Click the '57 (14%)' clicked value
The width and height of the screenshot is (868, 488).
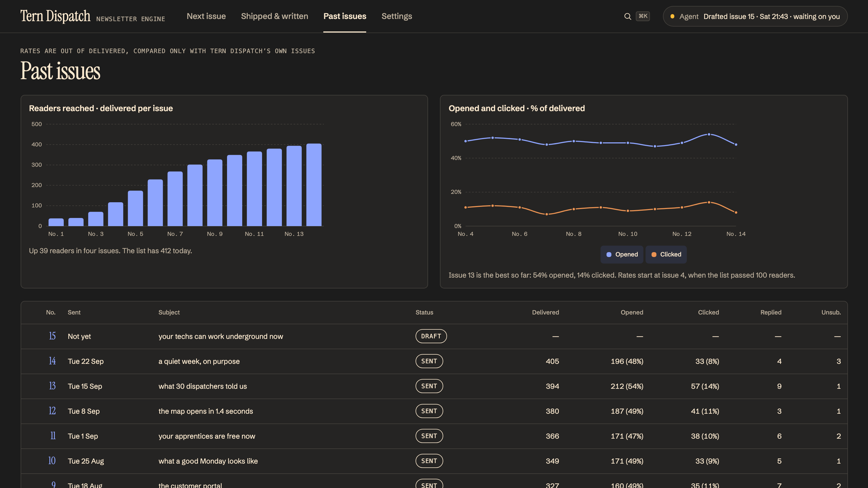click(705, 386)
